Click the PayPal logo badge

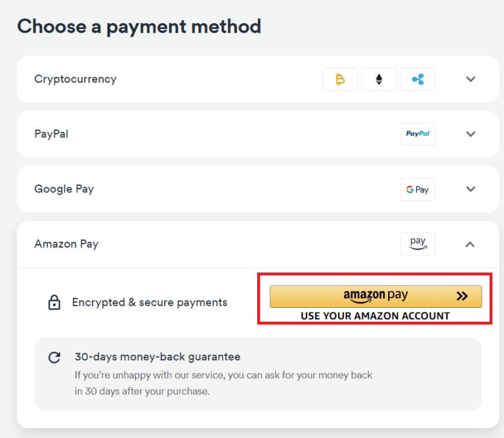click(417, 134)
